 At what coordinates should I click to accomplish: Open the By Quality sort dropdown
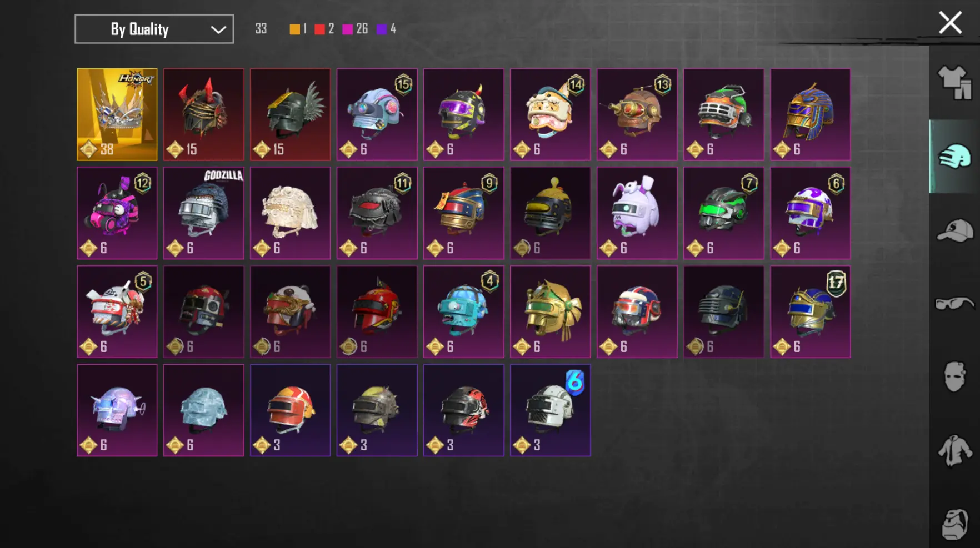(154, 29)
